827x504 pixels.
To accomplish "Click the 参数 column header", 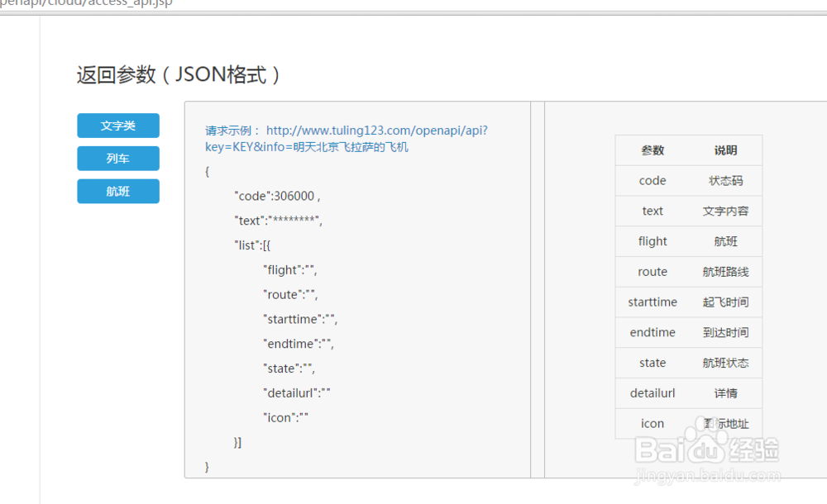I will pyautogui.click(x=653, y=150).
